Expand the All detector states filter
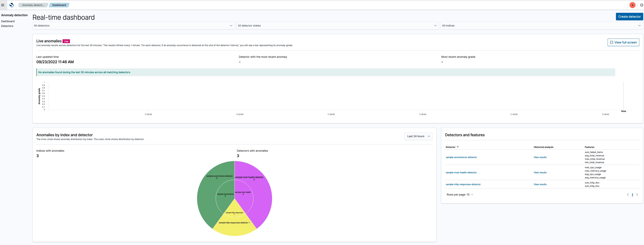Screen dimensions: 644x245 coord(337,25)
